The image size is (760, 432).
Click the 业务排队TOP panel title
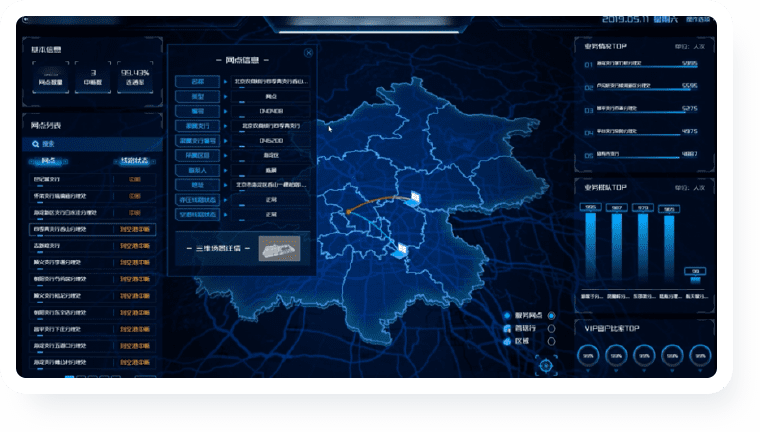click(605, 188)
